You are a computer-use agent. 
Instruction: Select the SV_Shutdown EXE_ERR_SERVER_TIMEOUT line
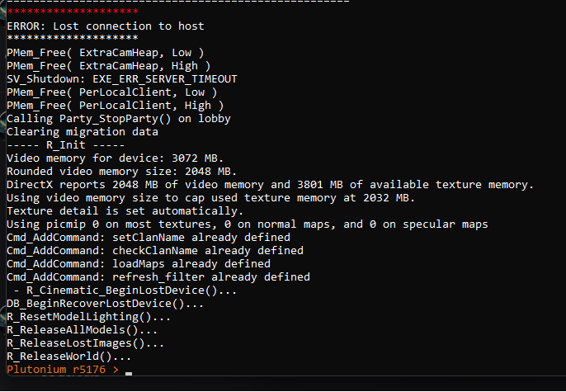[121, 79]
